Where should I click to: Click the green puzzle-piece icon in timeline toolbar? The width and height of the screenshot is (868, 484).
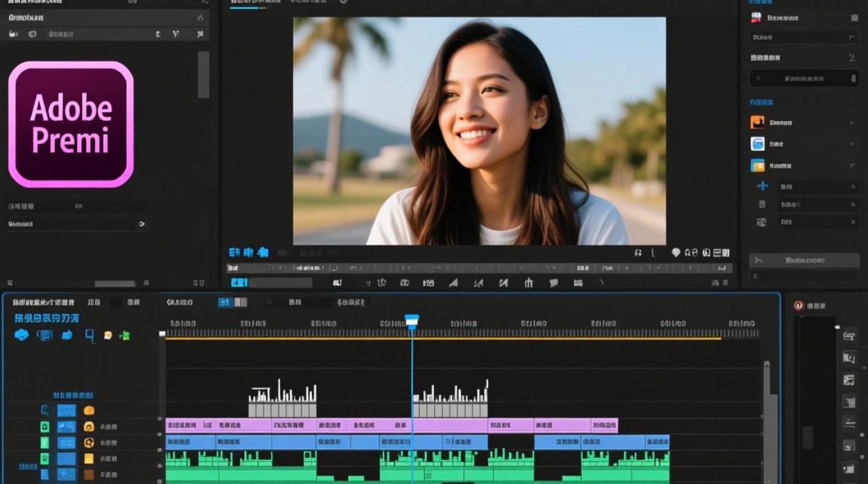(125, 335)
